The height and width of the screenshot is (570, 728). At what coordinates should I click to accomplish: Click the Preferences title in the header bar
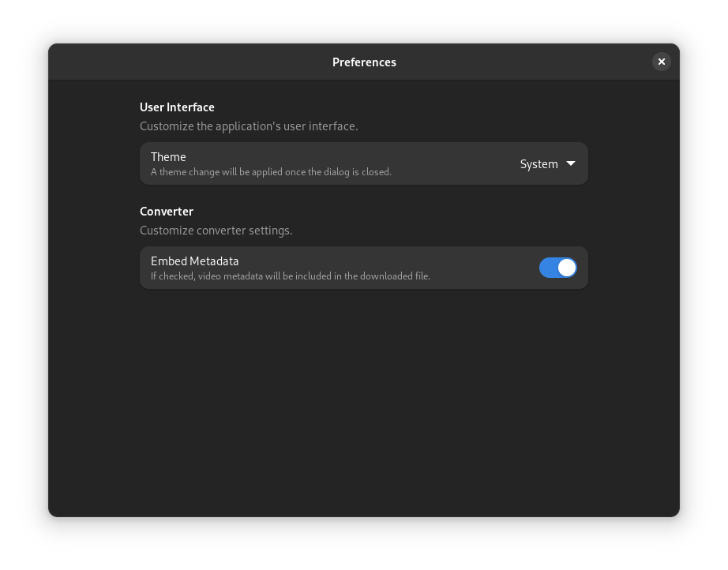pyautogui.click(x=364, y=62)
